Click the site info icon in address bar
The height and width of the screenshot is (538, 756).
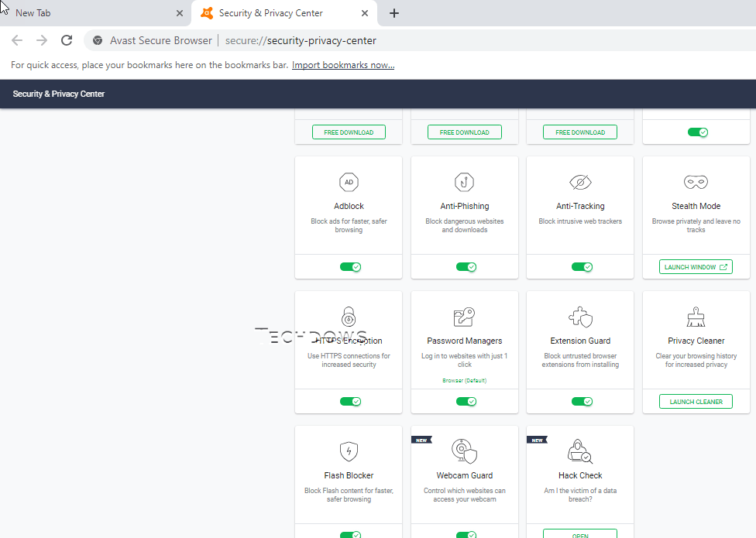point(98,40)
